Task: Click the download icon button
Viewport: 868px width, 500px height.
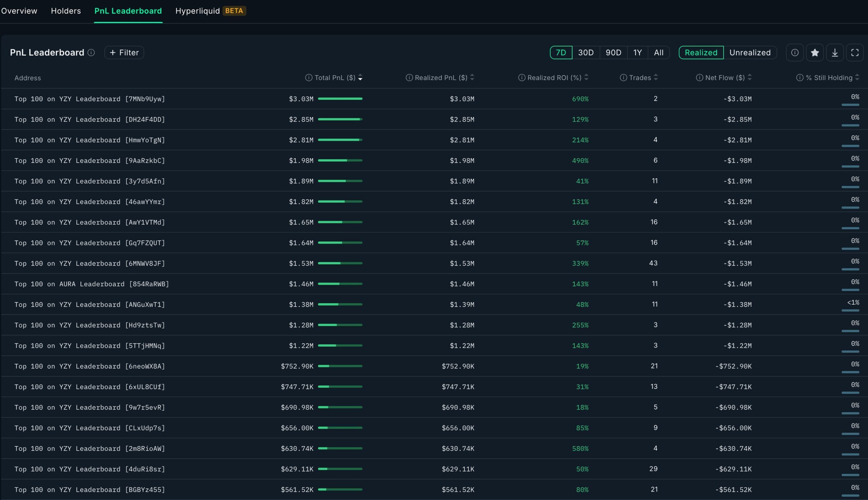Action: pos(835,53)
